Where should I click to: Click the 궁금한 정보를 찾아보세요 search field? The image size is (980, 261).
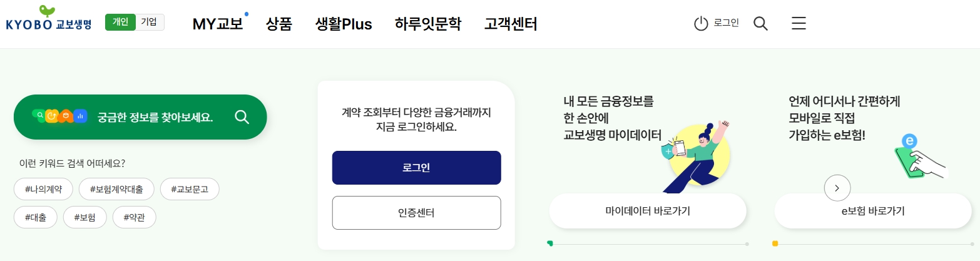(x=140, y=117)
